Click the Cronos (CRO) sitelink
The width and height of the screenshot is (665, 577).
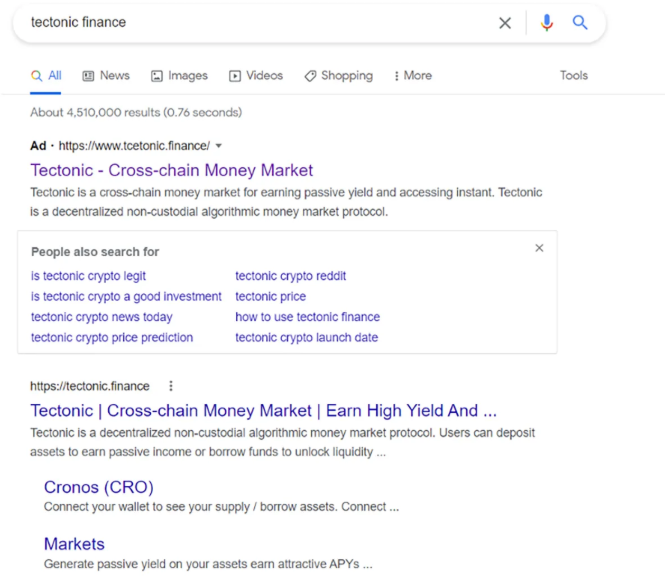click(98, 487)
